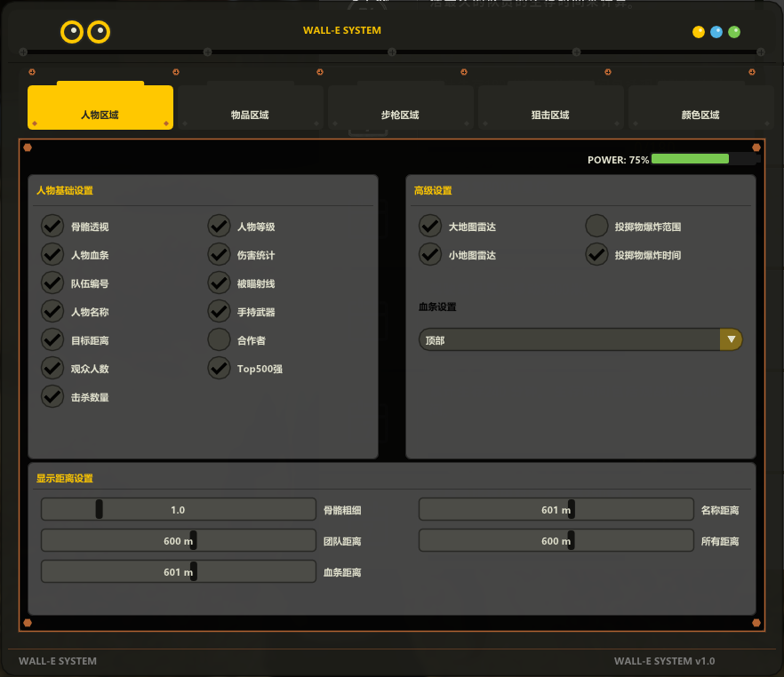The height and width of the screenshot is (677, 784).
Task: Click the yellow circle button at top right
Action: point(699,32)
